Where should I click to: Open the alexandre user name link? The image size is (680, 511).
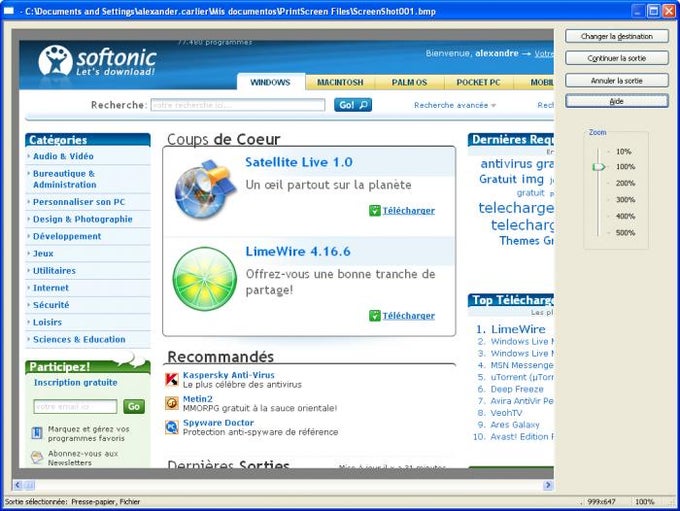click(x=497, y=53)
